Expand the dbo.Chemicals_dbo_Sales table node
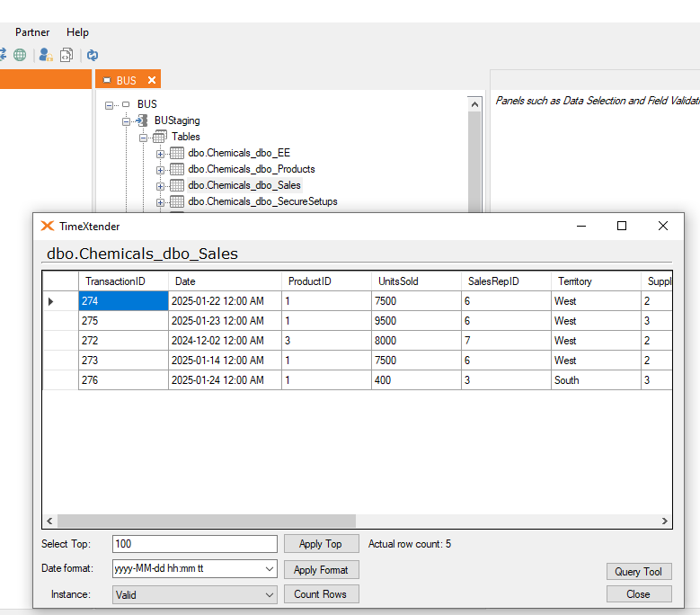The height and width of the screenshot is (615, 700). click(160, 186)
